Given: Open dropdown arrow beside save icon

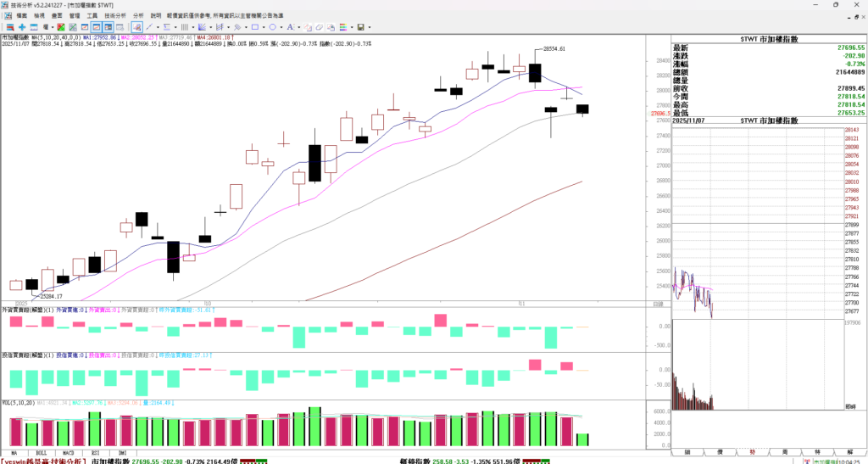Looking at the screenshot, I should pyautogui.click(x=370, y=27).
